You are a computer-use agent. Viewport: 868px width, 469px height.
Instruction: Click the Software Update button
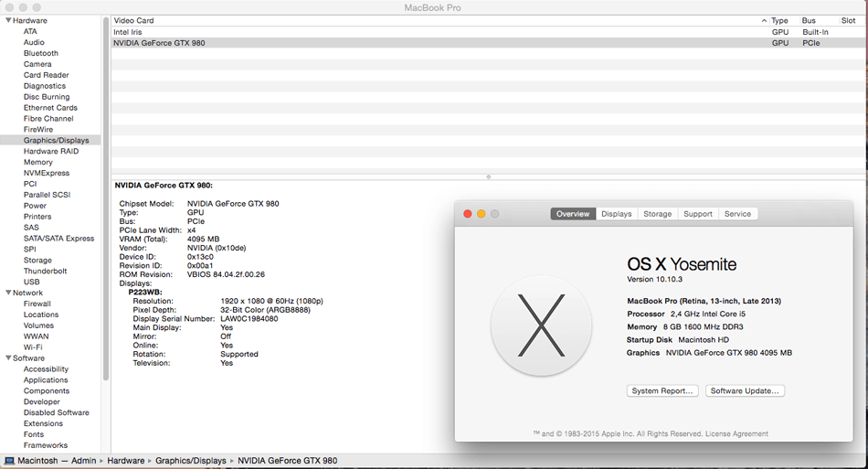tap(745, 391)
